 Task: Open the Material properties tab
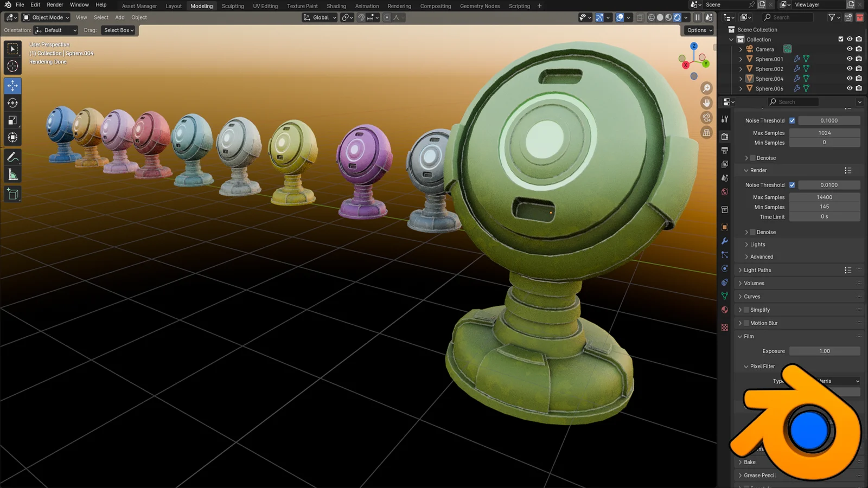725,310
